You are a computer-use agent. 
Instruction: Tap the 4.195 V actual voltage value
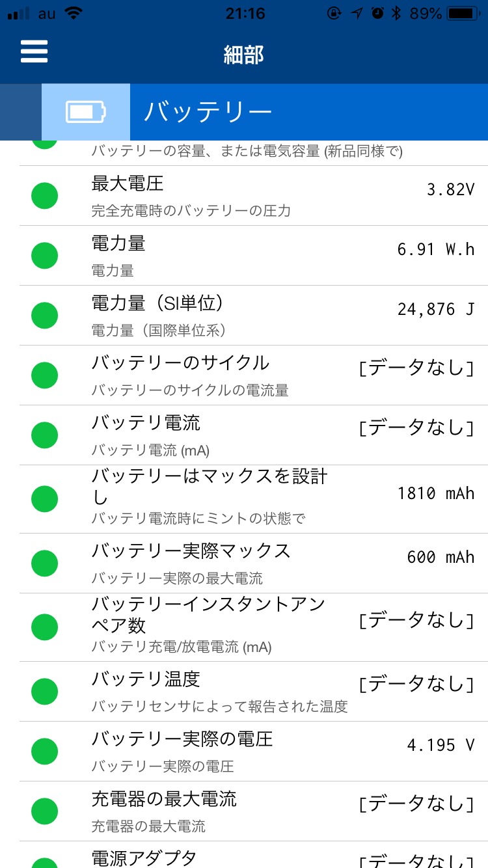tap(441, 745)
